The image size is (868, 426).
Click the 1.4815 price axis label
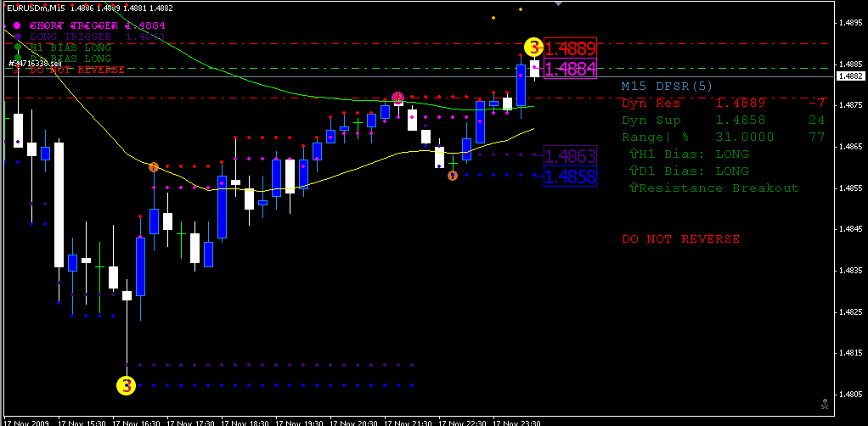click(851, 353)
